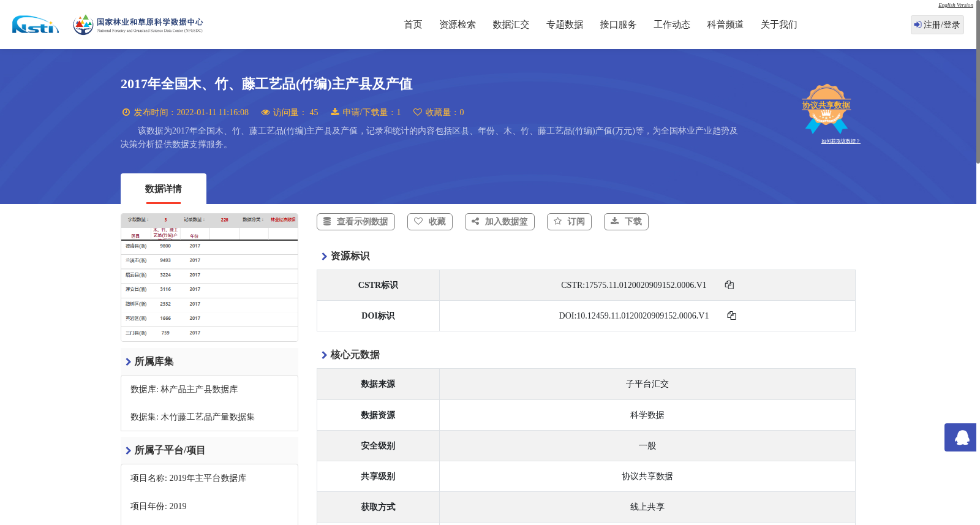This screenshot has height=525, width=980.
Task: Click the 项目名称: 2019年主平台数据库 entry
Action: coord(189,478)
